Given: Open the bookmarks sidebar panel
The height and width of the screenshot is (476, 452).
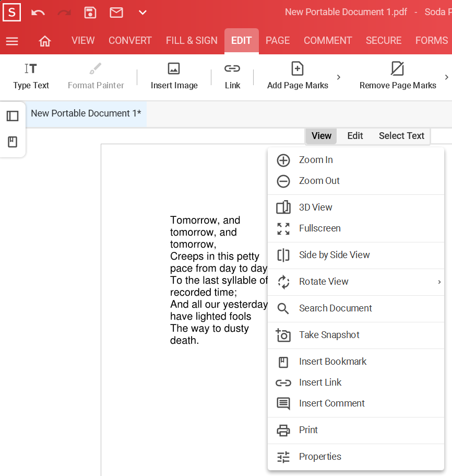Looking at the screenshot, I should coord(13,142).
